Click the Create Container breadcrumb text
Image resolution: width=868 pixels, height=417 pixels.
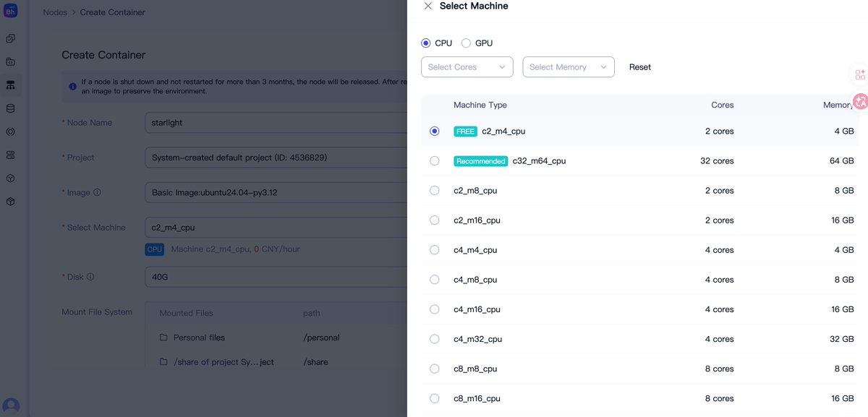click(x=112, y=12)
